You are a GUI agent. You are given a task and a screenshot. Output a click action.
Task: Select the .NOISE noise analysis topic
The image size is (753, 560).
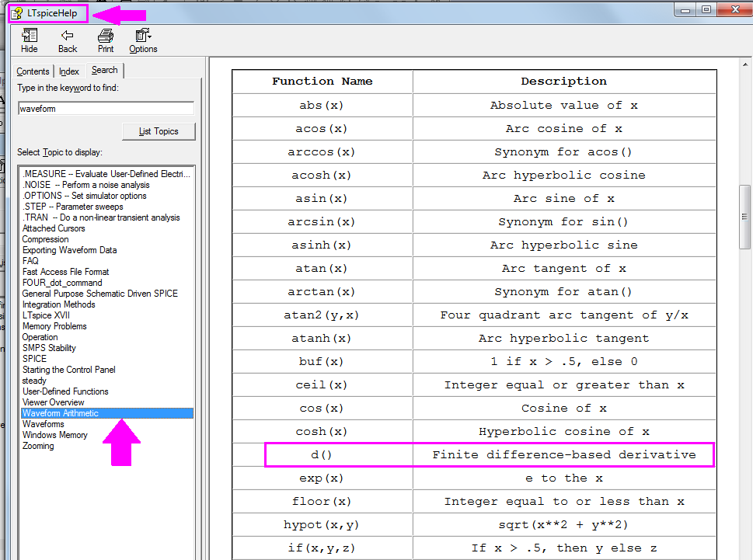(x=86, y=185)
